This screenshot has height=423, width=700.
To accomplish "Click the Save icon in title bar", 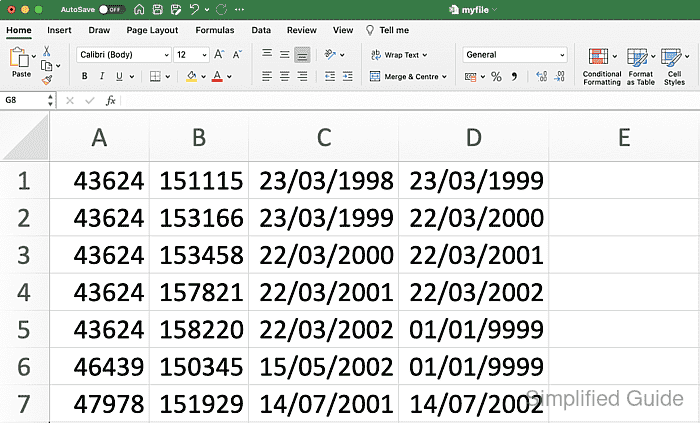I will (x=156, y=9).
